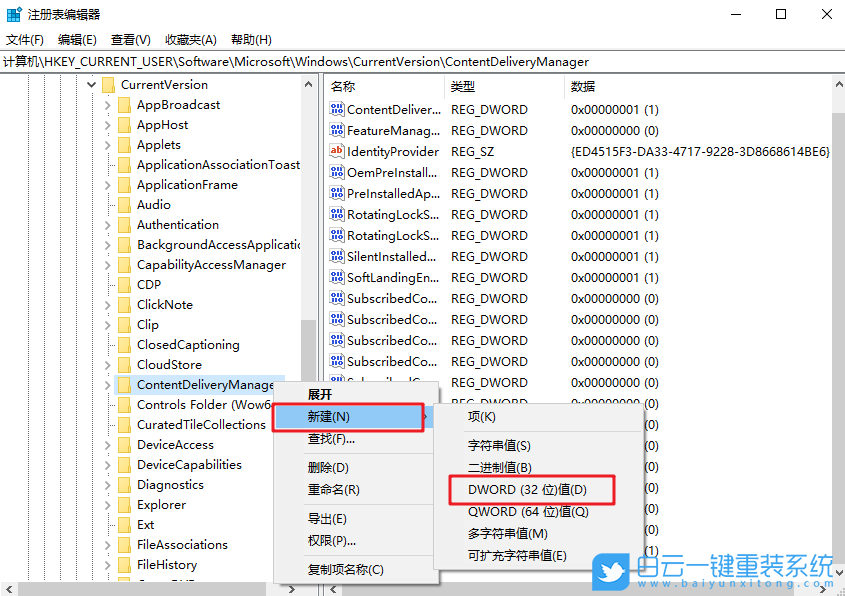Click the OemPreInstall DWORD value icon

[337, 172]
